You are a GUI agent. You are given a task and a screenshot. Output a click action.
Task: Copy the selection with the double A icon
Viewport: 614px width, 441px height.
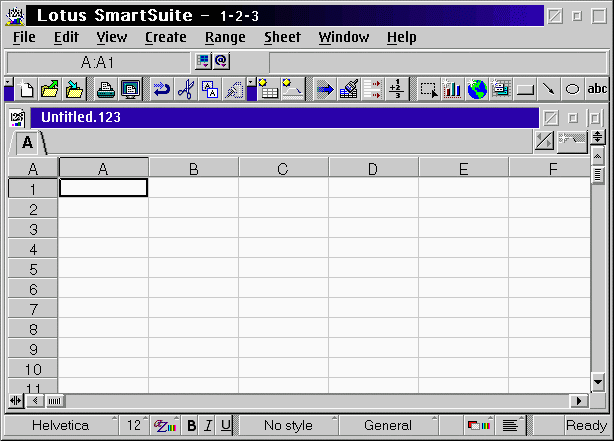tap(210, 89)
